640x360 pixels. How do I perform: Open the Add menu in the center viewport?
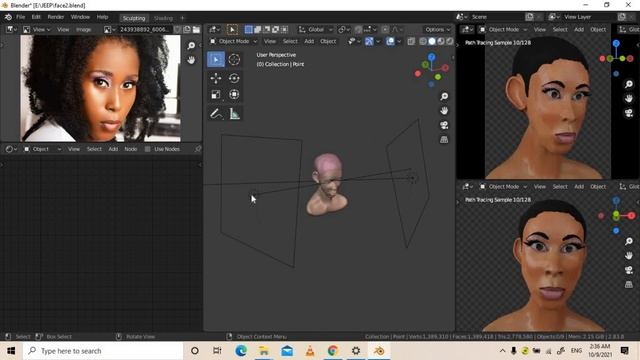309,41
